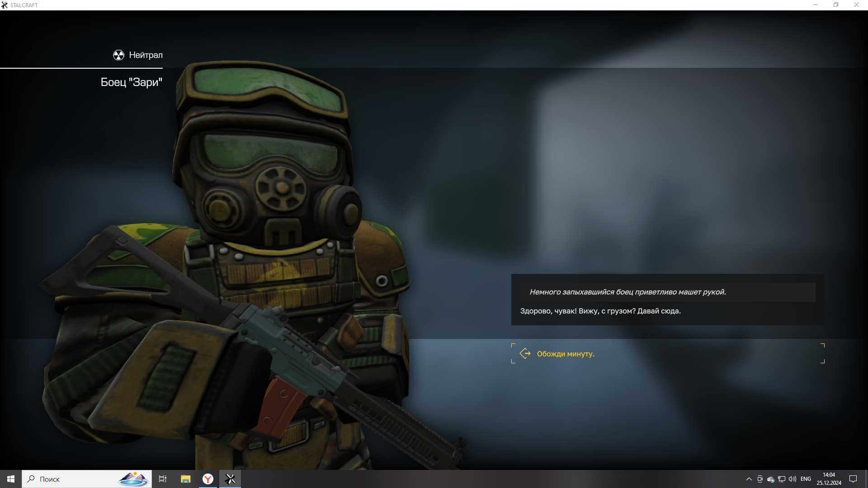
Task: Restore down the STALCRAFT window
Action: tap(836, 5)
